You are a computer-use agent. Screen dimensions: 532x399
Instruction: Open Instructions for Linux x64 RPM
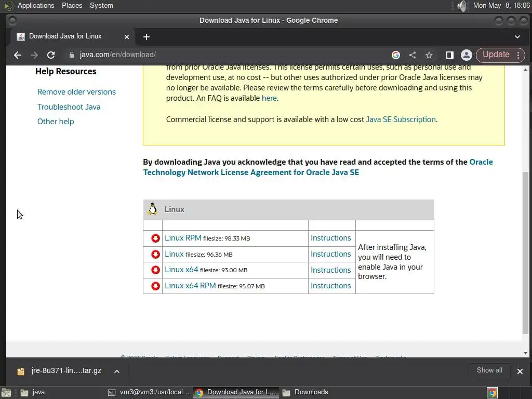(330, 286)
